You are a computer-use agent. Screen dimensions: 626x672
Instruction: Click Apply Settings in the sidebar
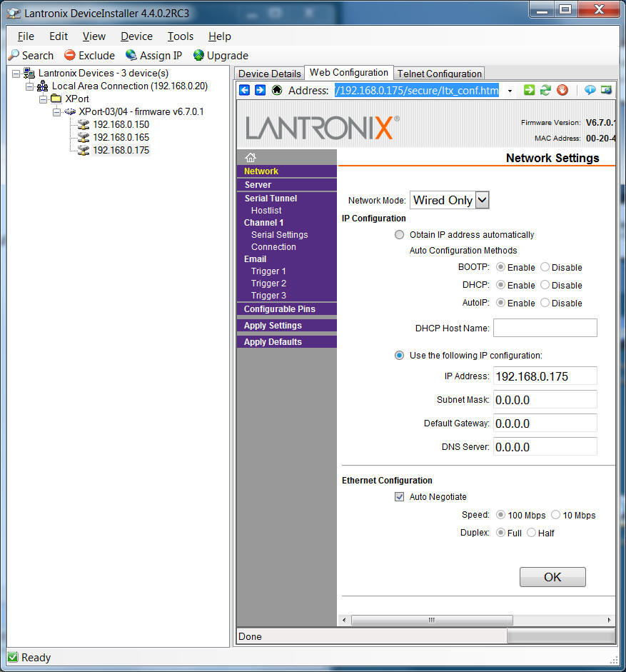(273, 325)
